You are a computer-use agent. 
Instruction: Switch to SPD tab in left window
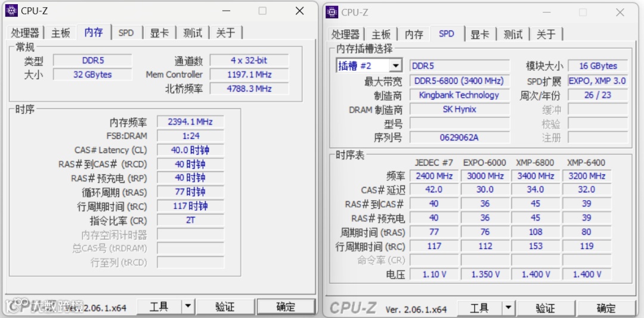pos(126,33)
